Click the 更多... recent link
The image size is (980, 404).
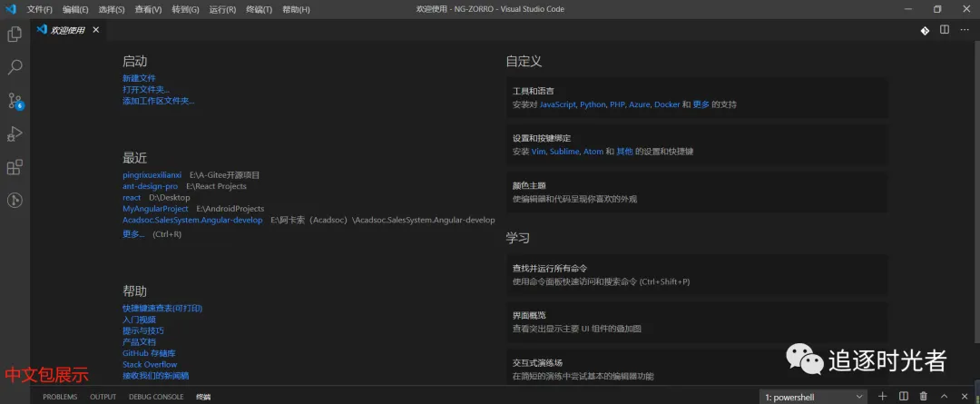(133, 234)
